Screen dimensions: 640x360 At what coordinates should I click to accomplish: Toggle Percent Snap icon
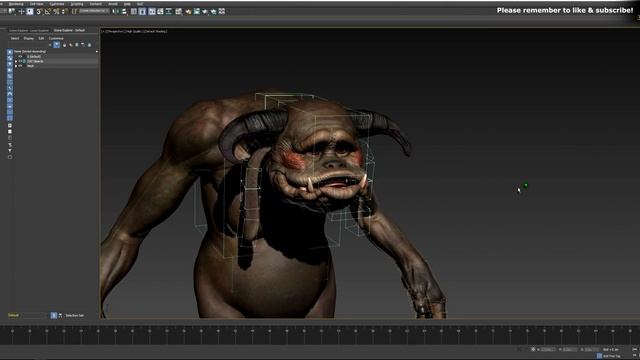56,11
